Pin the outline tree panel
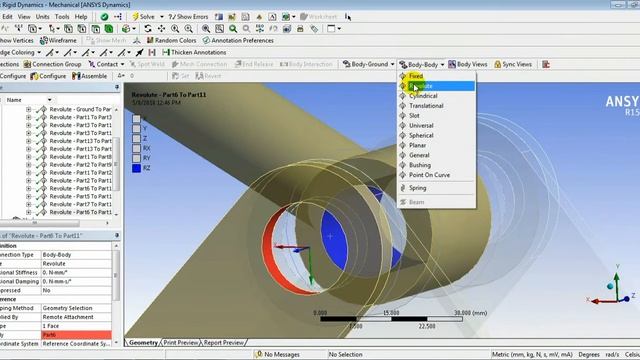The image size is (640, 360). (117, 87)
